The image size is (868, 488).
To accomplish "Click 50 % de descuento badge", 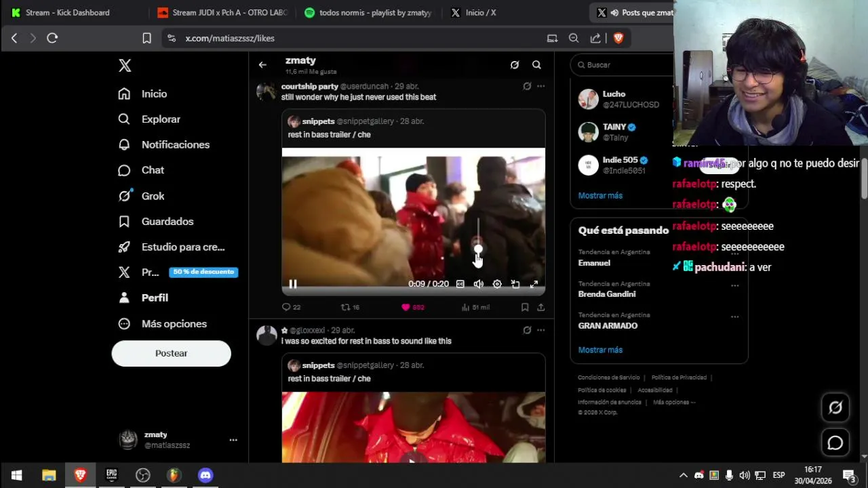I will (x=203, y=272).
